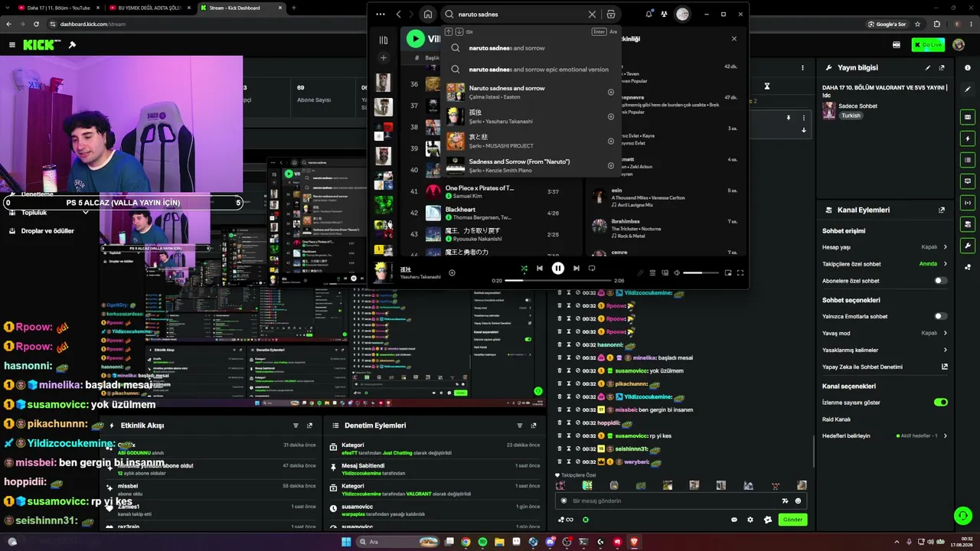The image size is (980, 551).
Task: Disable İzlenme sayısını göster switch
Action: click(941, 402)
